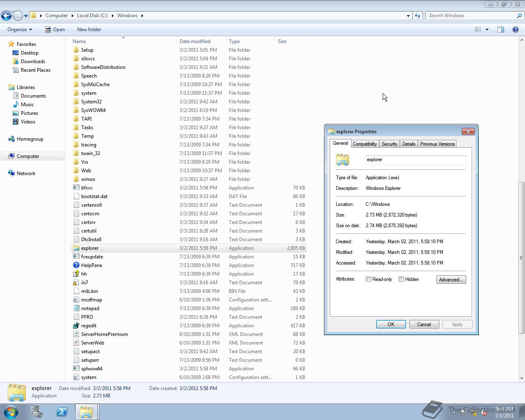Switch to the Details tab
Image resolution: width=525 pixels, height=420 pixels.
409,144
